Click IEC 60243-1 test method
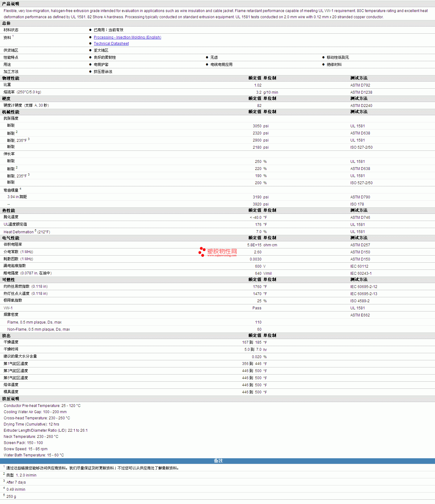 pyautogui.click(x=361, y=273)
